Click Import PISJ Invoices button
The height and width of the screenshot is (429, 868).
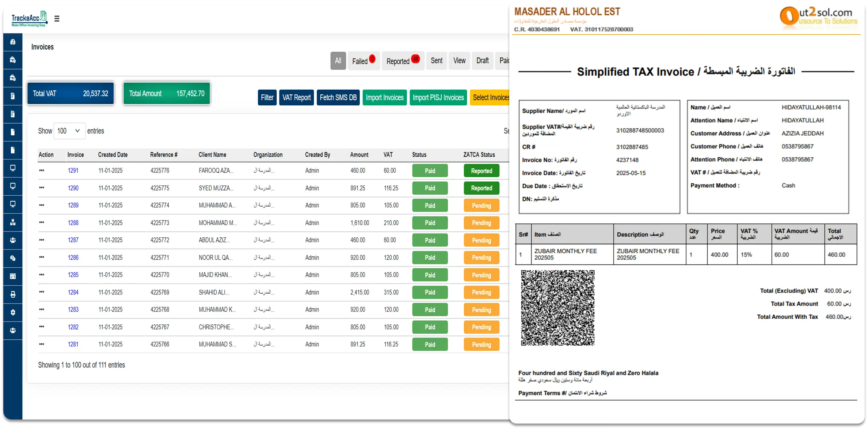click(438, 98)
